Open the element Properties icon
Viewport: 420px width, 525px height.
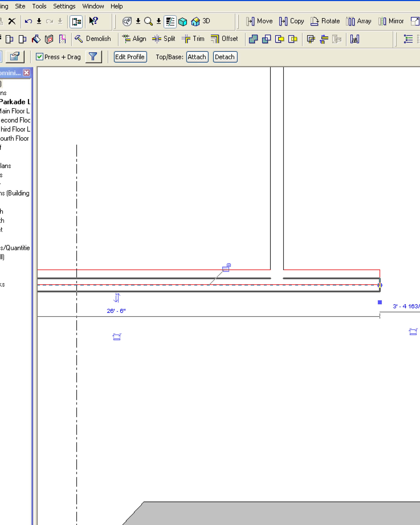click(x=15, y=57)
